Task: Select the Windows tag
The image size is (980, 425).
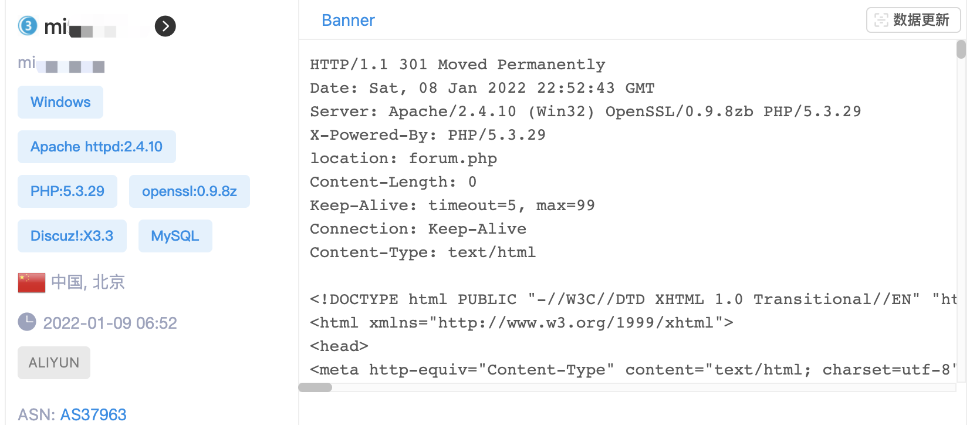Action: tap(60, 102)
